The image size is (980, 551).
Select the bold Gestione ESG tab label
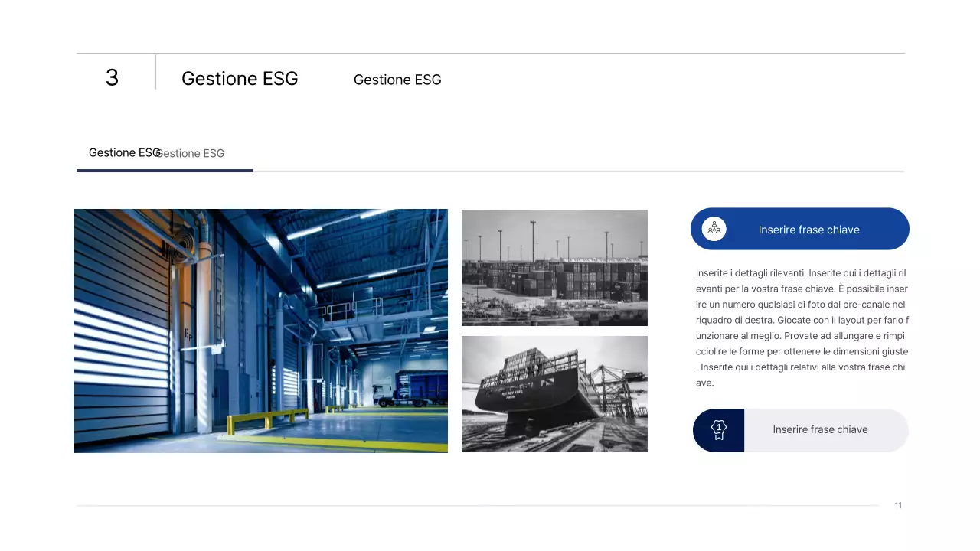tap(124, 152)
